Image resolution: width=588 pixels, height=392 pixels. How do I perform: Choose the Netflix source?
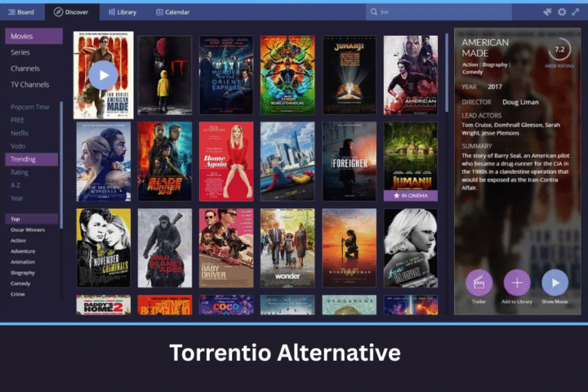point(19,132)
